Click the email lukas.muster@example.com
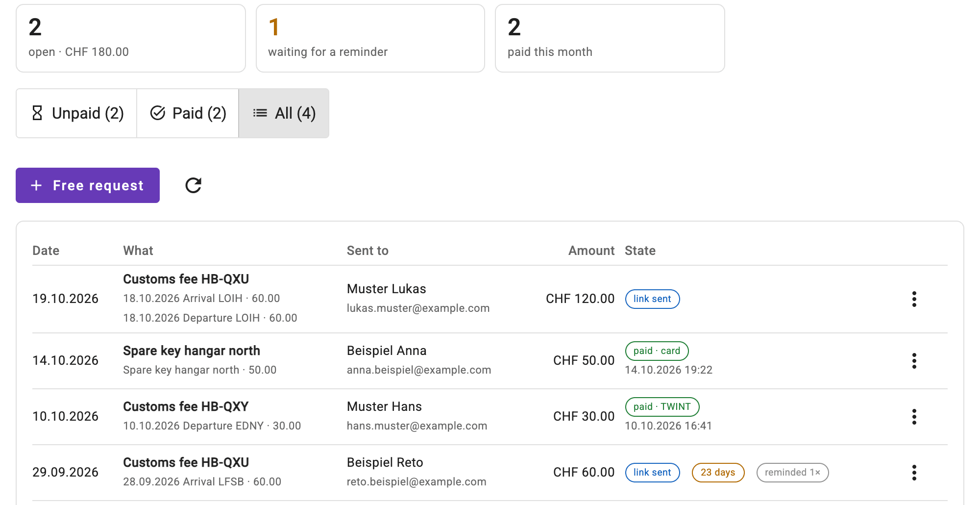This screenshot has height=505, width=980. [418, 308]
